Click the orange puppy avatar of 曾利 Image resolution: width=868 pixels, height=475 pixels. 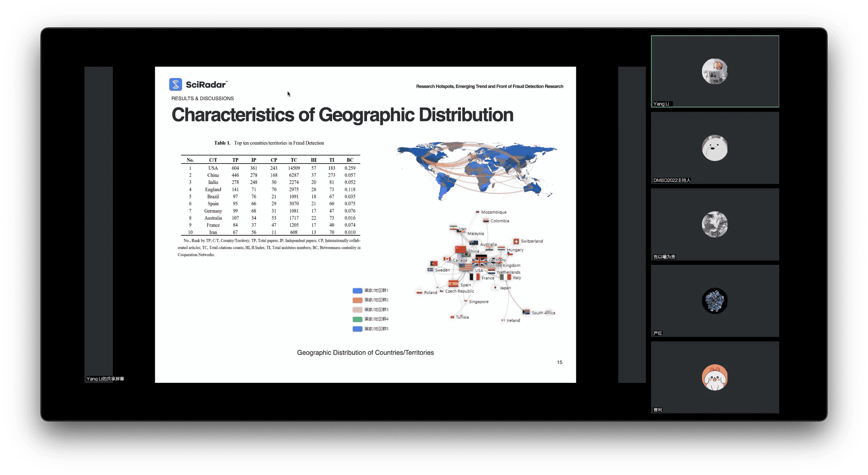tap(714, 377)
